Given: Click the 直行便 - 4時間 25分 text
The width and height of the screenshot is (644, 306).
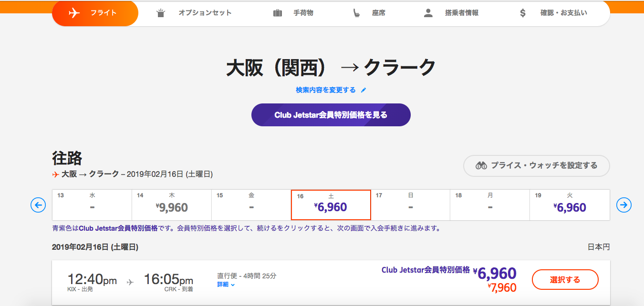Looking at the screenshot, I should pos(247,275).
